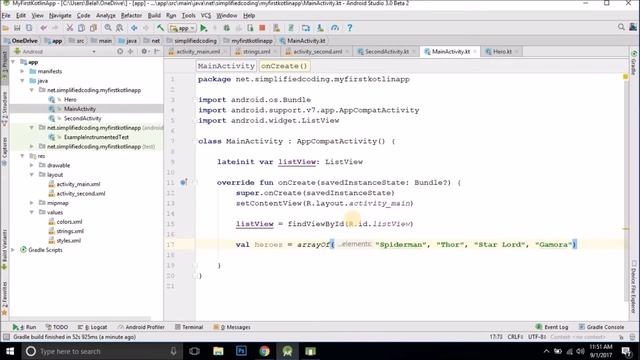Select styles.xml in project tree

pyautogui.click(x=69, y=240)
